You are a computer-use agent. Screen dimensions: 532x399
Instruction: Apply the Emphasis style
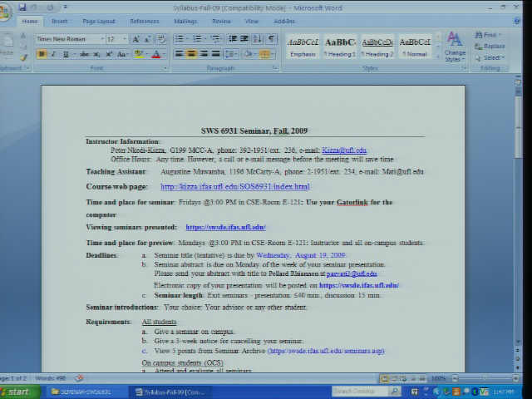303,47
